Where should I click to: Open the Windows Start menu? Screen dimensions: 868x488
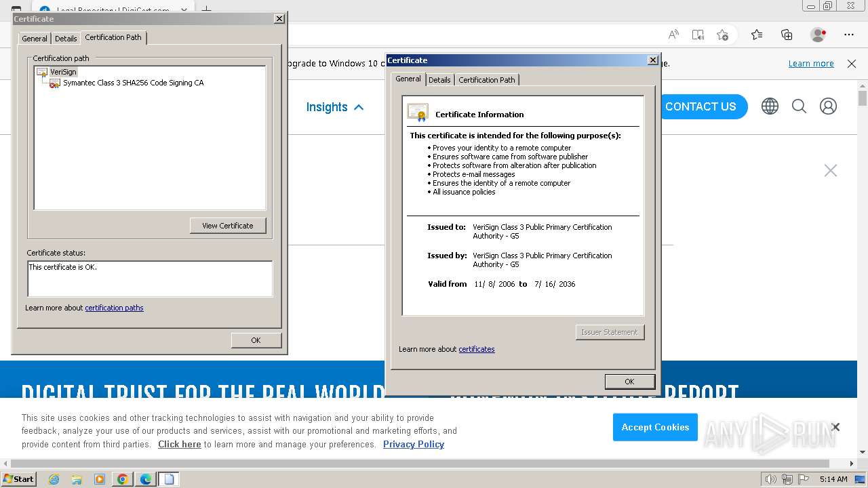[x=19, y=479]
